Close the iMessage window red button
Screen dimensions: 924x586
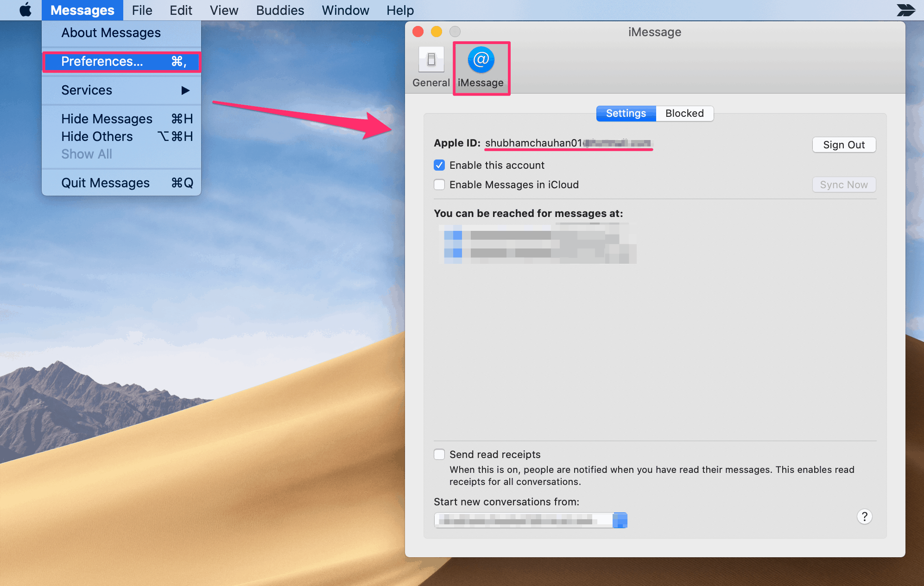pyautogui.click(x=418, y=32)
